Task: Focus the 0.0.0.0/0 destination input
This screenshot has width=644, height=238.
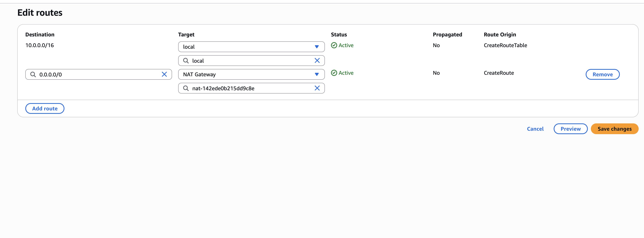Action: [x=99, y=74]
